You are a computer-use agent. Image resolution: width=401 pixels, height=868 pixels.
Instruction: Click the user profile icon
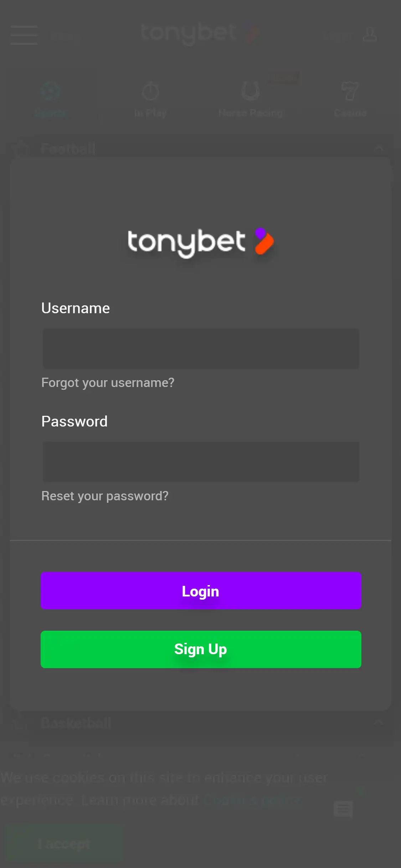(x=370, y=35)
